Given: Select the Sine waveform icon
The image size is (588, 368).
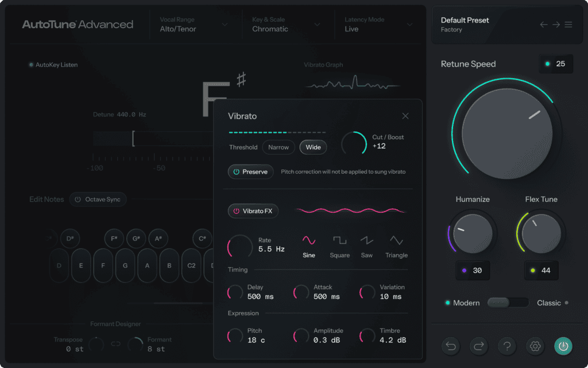Looking at the screenshot, I should [x=309, y=240].
